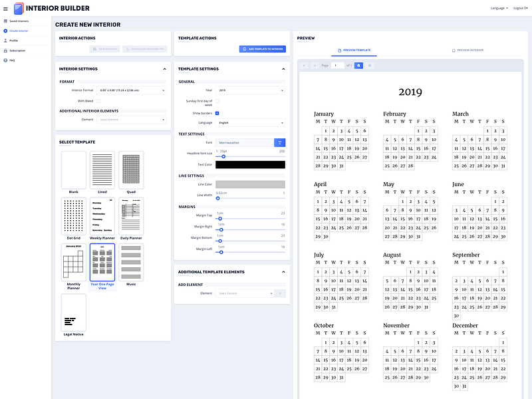Open the top-right Language menu
Screen dimensions: 532x399
point(499,8)
